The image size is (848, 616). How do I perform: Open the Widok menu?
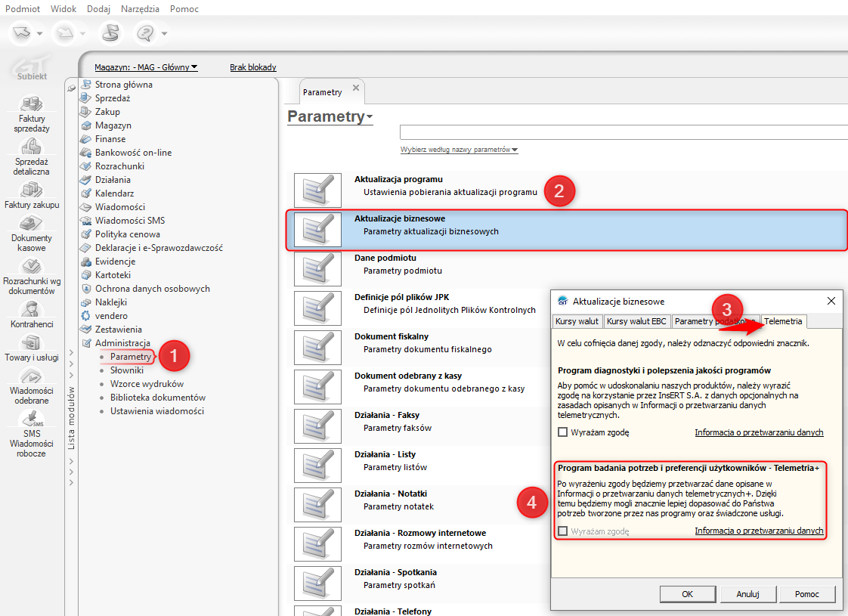pyautogui.click(x=63, y=8)
